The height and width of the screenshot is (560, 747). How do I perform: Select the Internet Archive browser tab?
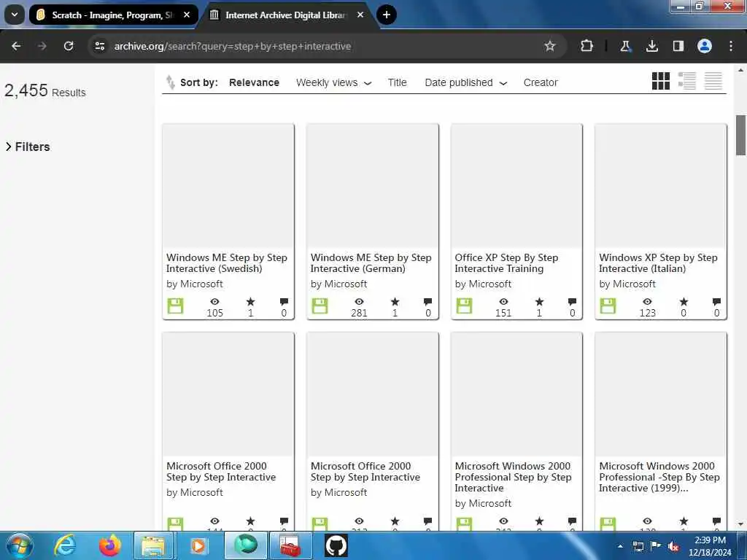(x=286, y=15)
